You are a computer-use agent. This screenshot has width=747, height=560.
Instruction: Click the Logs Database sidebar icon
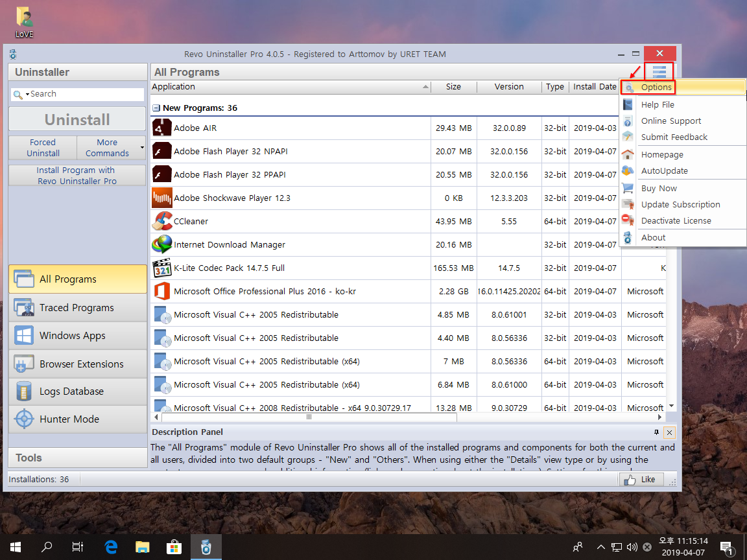tap(24, 391)
